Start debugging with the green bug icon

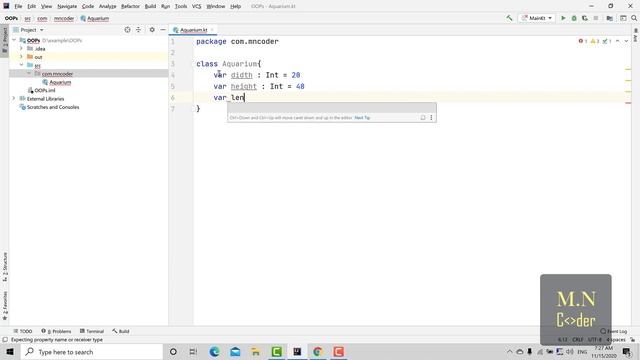[x=574, y=18]
